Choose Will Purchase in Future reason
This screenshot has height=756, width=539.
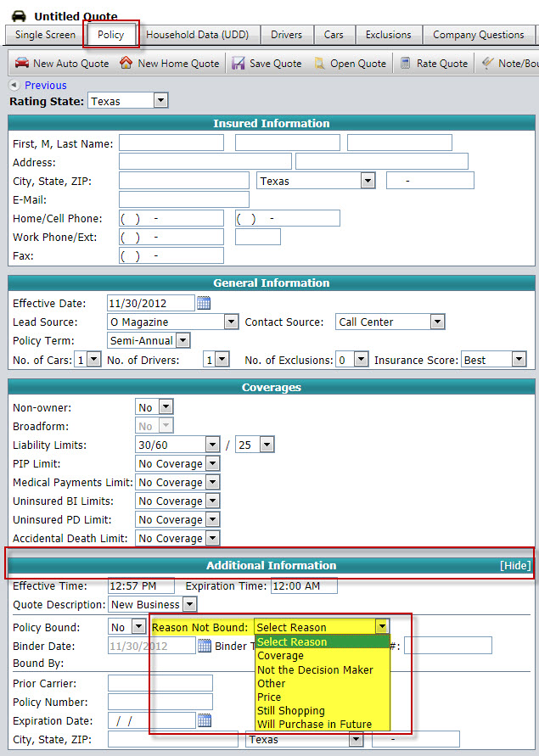coord(323,724)
